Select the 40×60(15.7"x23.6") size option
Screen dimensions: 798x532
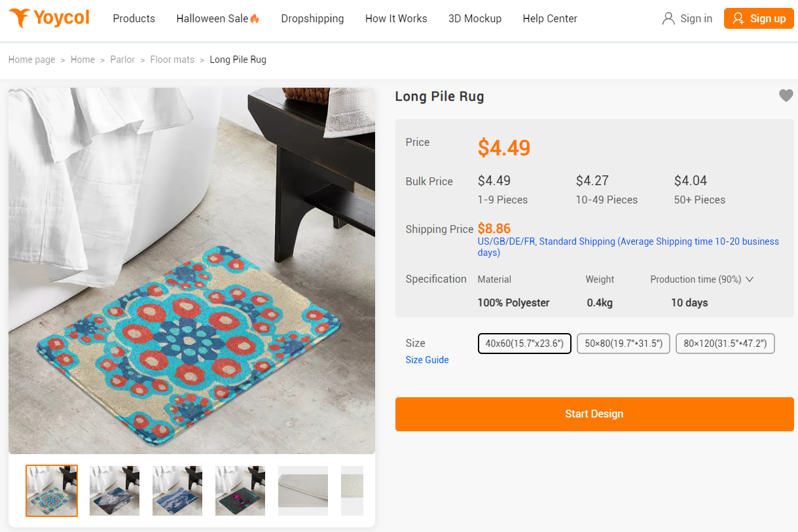524,343
